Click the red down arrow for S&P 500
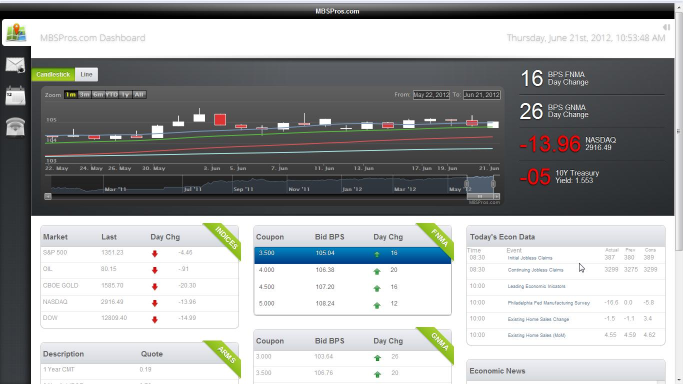 [155, 253]
